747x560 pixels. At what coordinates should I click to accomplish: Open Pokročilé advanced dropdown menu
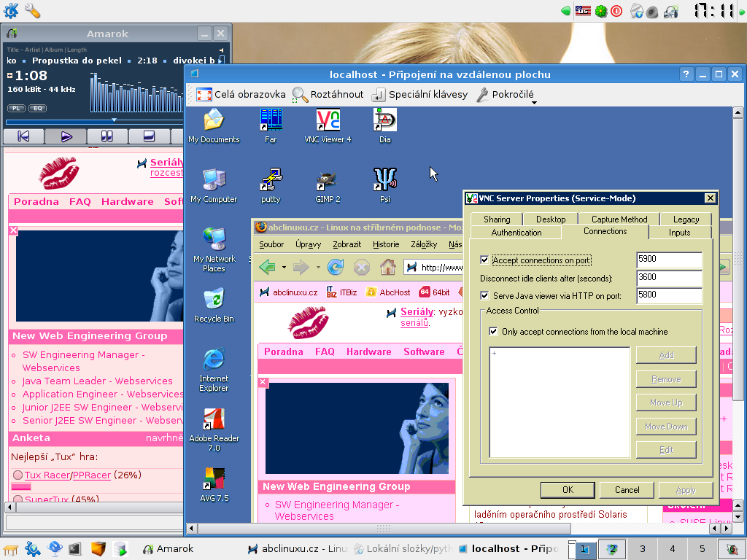click(506, 94)
